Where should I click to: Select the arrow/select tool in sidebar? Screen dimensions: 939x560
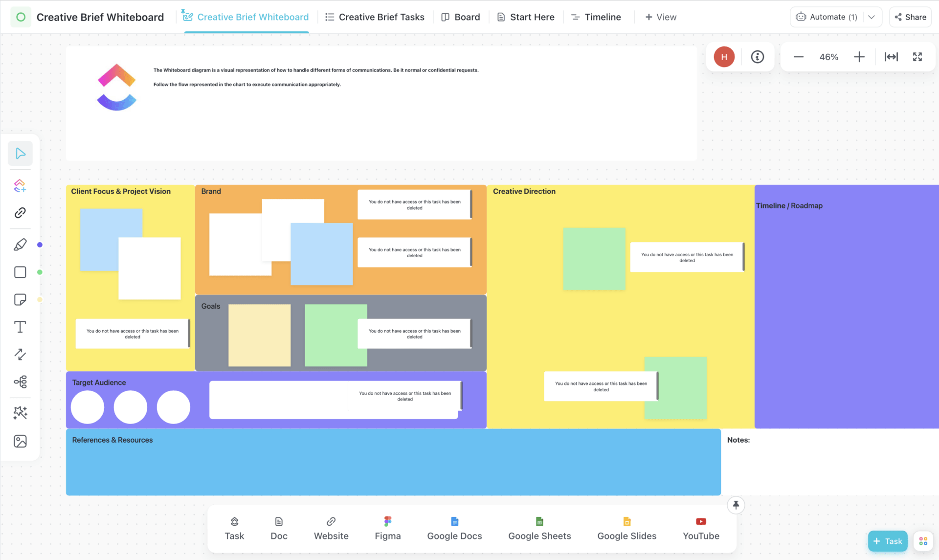21,154
